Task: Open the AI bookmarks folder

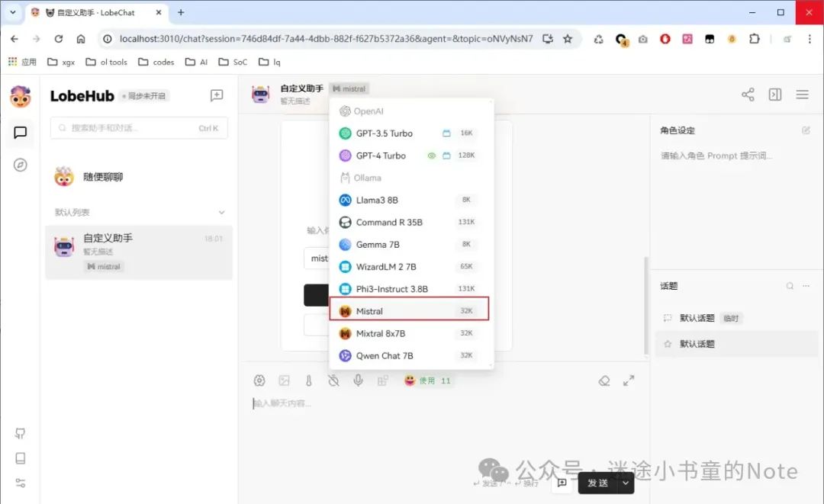Action: (x=197, y=62)
